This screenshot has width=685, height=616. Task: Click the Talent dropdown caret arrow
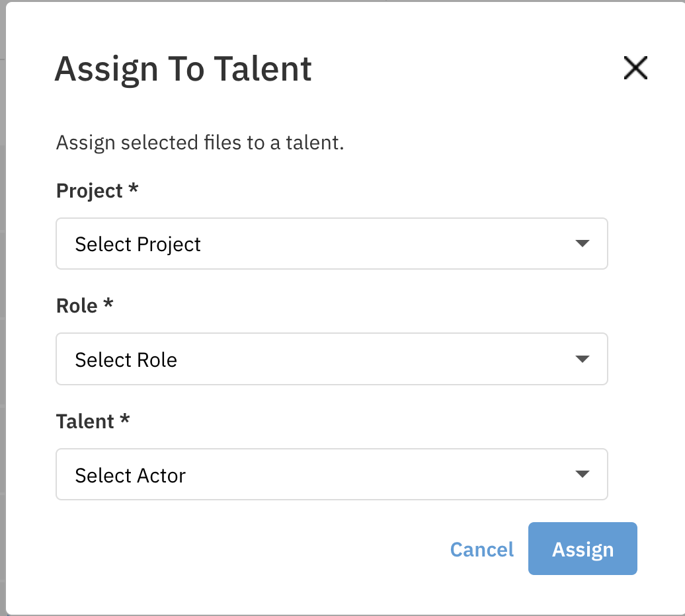(x=582, y=475)
